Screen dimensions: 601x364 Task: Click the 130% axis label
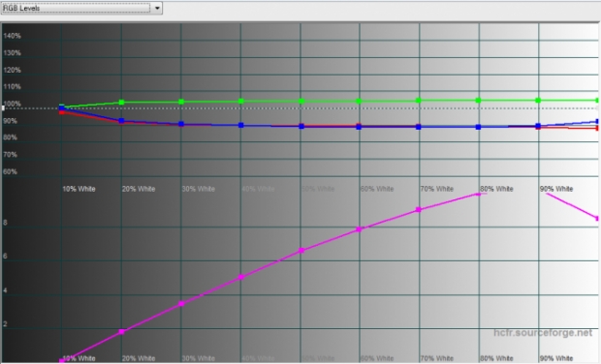pyautogui.click(x=12, y=53)
